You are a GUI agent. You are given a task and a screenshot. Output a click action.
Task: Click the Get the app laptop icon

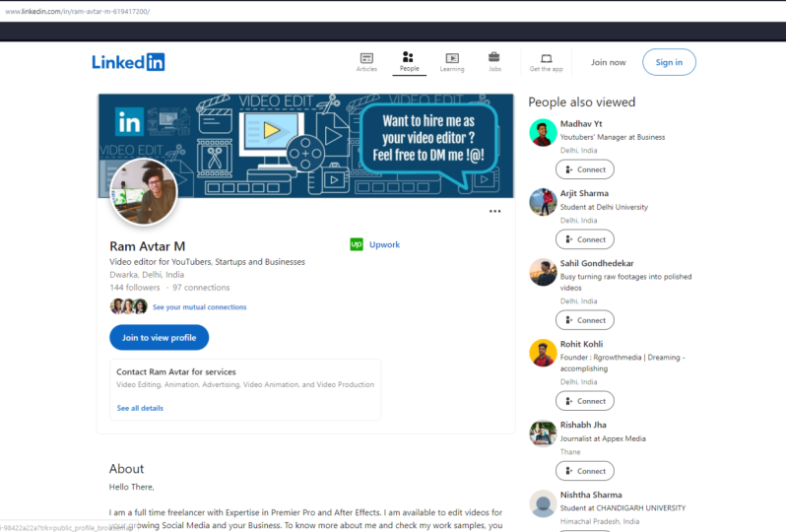547,59
